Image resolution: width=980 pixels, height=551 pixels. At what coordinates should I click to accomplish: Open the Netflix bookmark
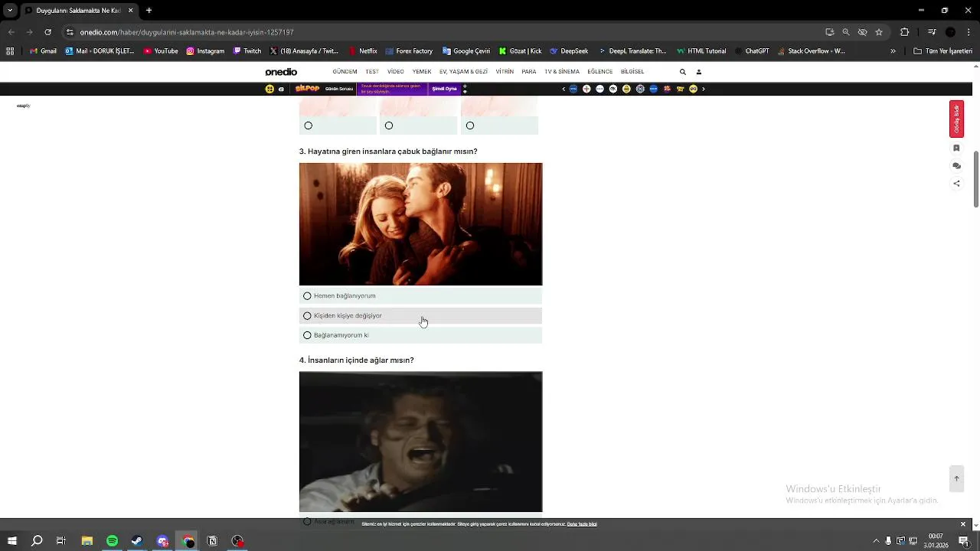pyautogui.click(x=363, y=51)
